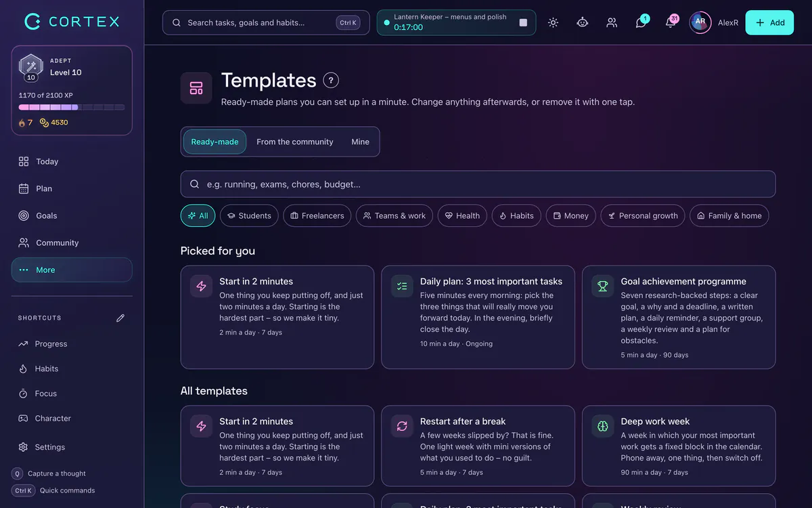The height and width of the screenshot is (508, 812).
Task: Open the friends people icon
Action: click(x=612, y=22)
